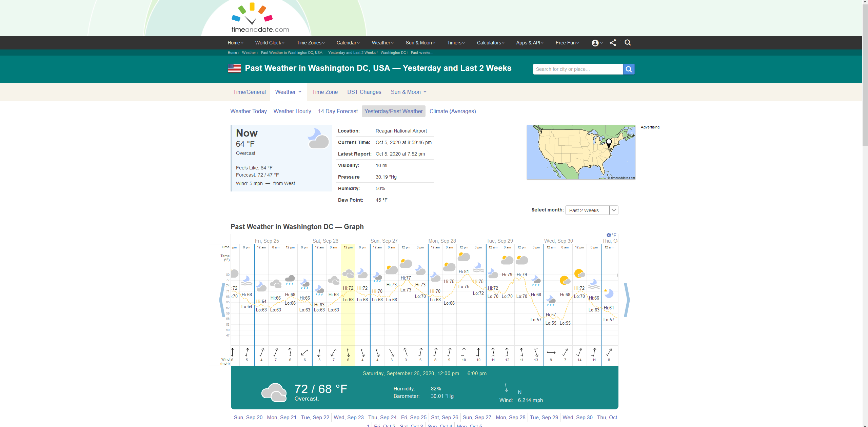Open the graph settings gear °F icon

(x=611, y=235)
